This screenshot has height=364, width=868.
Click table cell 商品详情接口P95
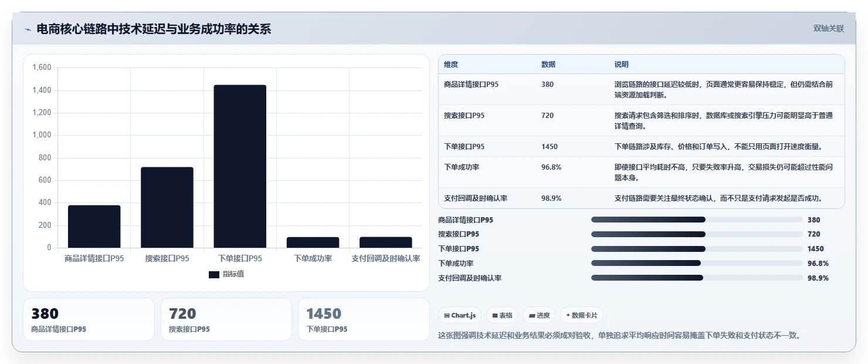[471, 85]
